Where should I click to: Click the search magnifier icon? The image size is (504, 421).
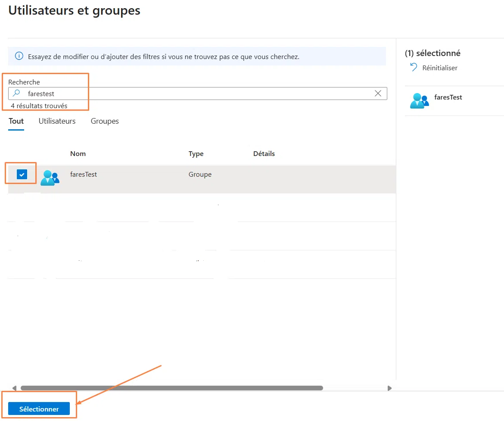(x=16, y=94)
